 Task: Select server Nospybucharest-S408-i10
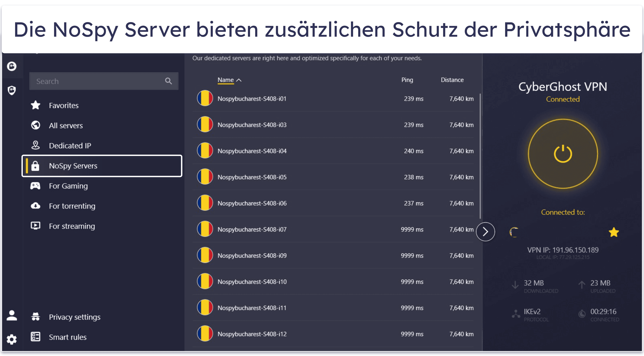tap(333, 282)
